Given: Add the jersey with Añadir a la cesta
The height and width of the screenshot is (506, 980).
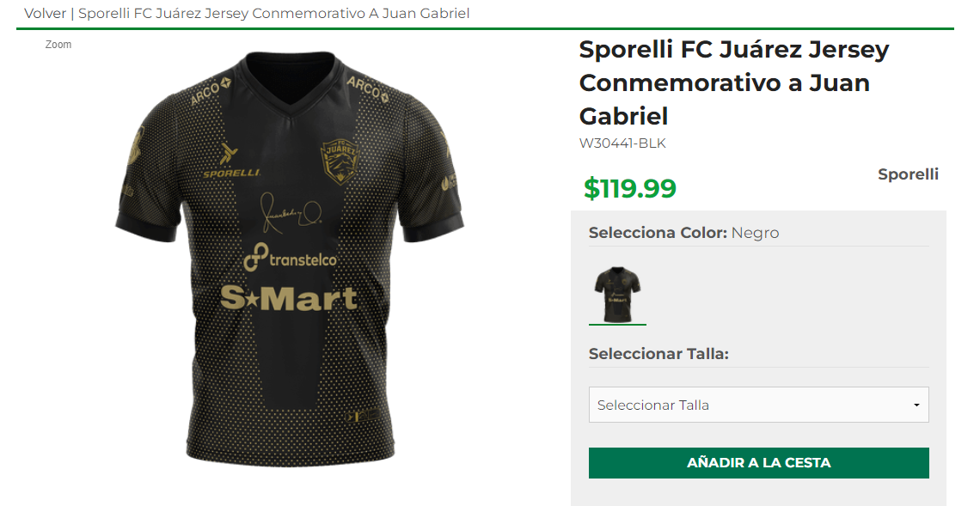Looking at the screenshot, I should point(759,463).
